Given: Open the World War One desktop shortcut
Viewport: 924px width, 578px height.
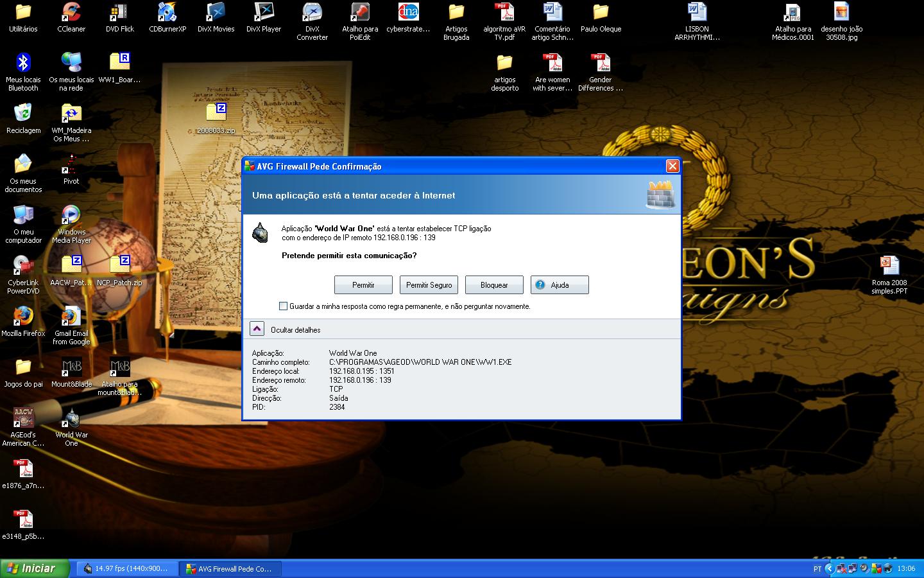Looking at the screenshot, I should pos(71,426).
